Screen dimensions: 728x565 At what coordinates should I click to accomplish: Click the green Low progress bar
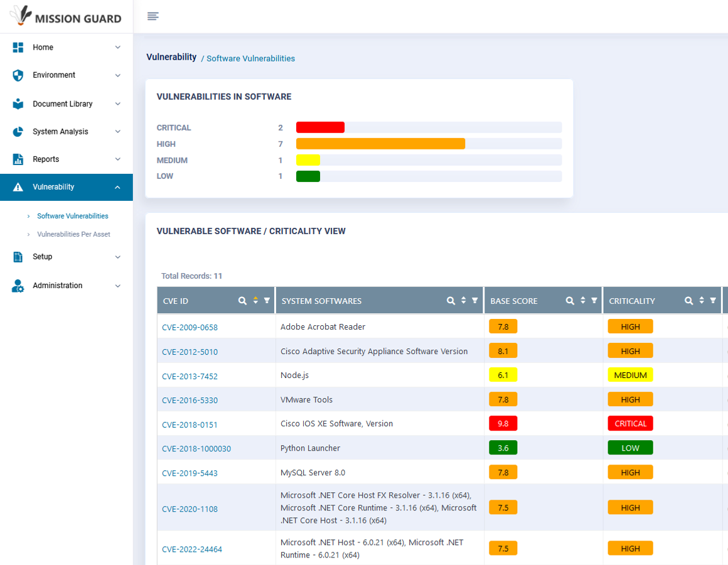coord(308,176)
